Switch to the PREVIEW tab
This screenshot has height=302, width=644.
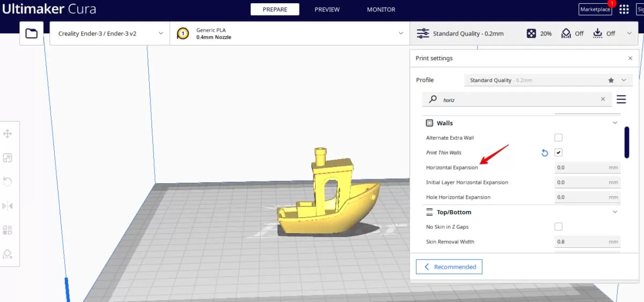pyautogui.click(x=327, y=10)
